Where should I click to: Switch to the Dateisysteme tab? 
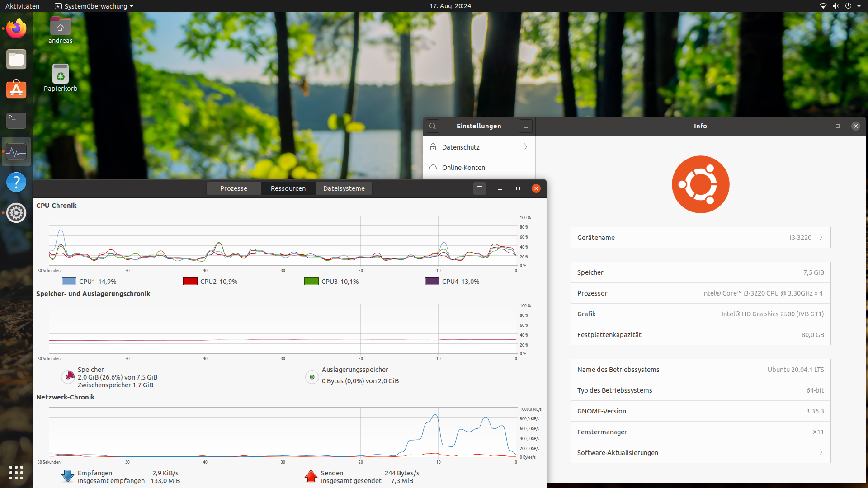(x=344, y=188)
